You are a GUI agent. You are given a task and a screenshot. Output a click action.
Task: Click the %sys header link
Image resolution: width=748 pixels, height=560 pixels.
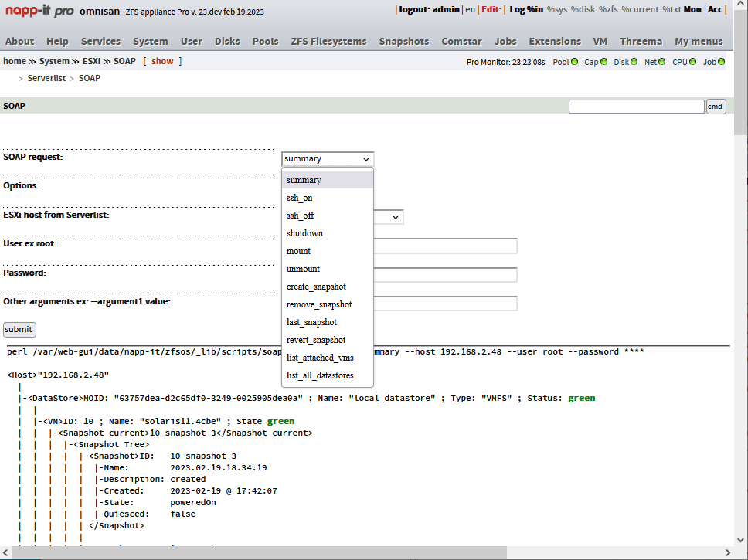556,9
